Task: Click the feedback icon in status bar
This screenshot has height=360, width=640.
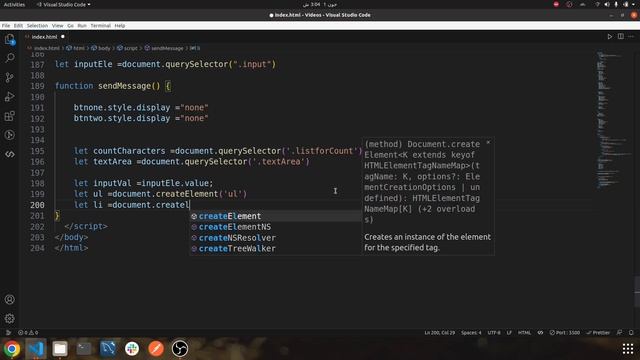Action: 620,333
